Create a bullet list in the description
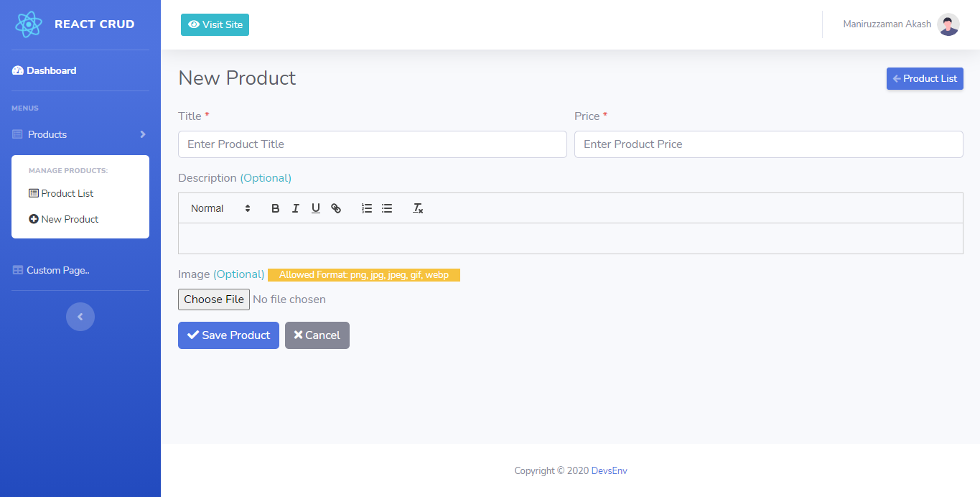980x497 pixels. click(x=386, y=208)
